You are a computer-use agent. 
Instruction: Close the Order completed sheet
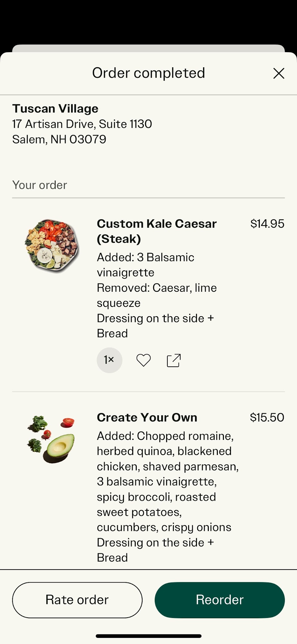pos(279,73)
